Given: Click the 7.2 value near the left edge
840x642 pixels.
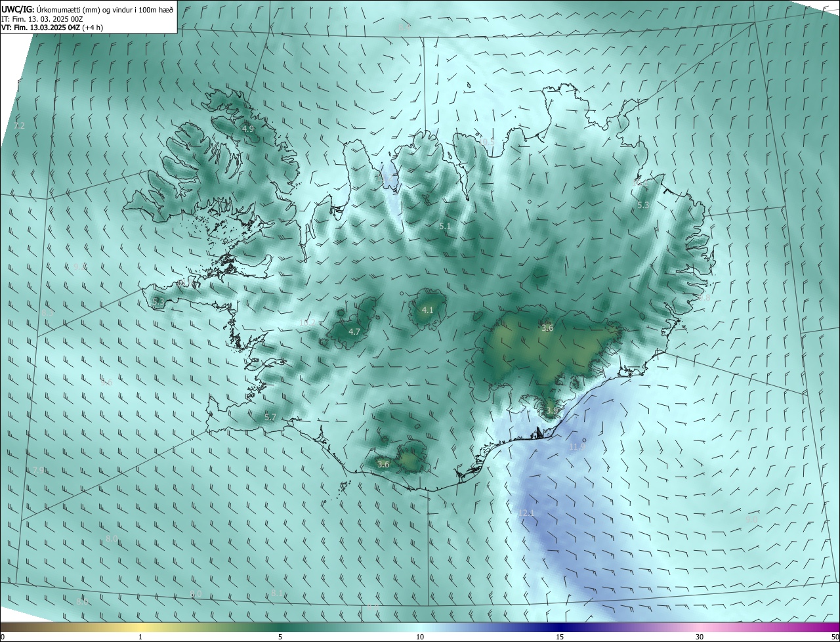Looking at the screenshot, I should (19, 125).
